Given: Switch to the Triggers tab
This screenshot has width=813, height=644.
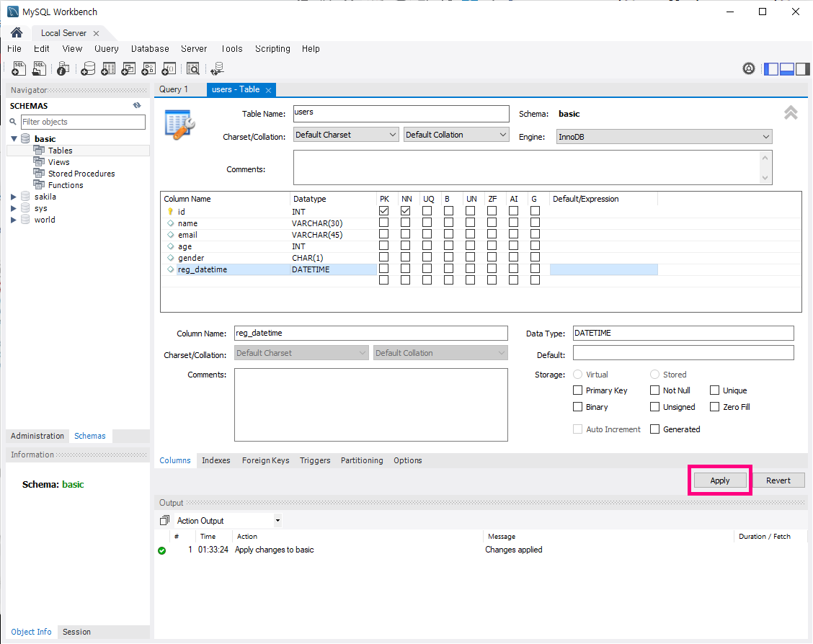Looking at the screenshot, I should pos(315,460).
